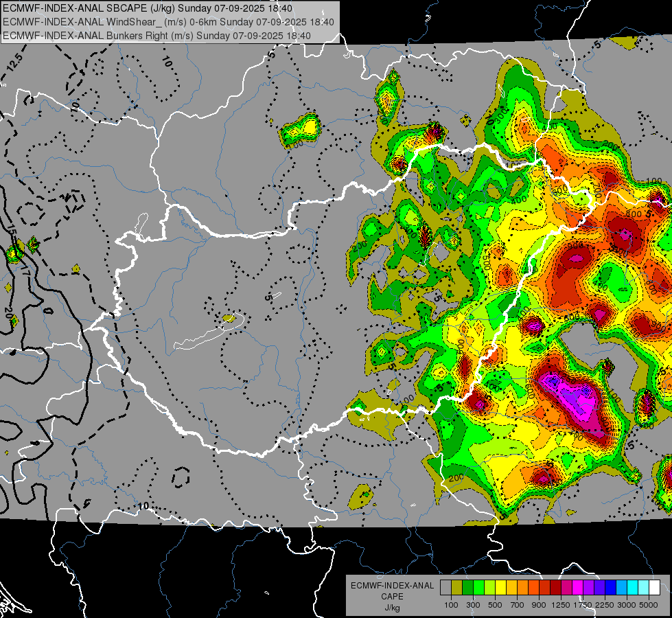
Task: Click the ECMWF-INDEX-ANAL label in the legend box
Action: [392, 586]
